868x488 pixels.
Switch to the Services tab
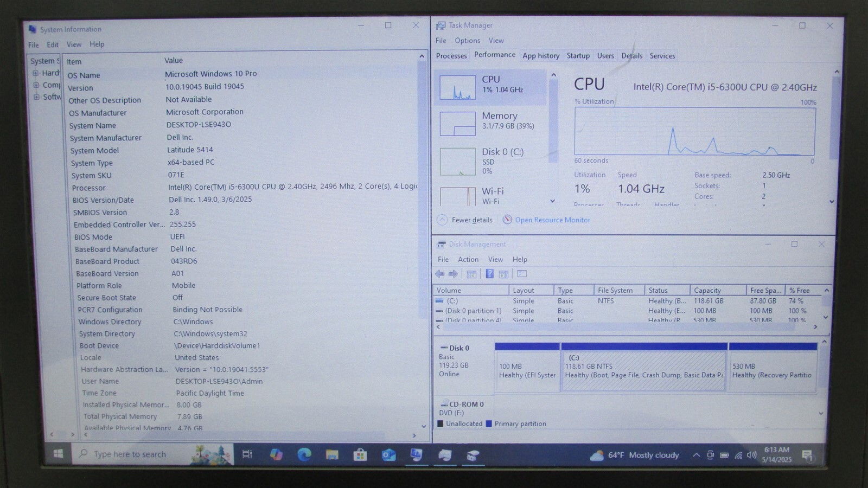pyautogui.click(x=662, y=56)
